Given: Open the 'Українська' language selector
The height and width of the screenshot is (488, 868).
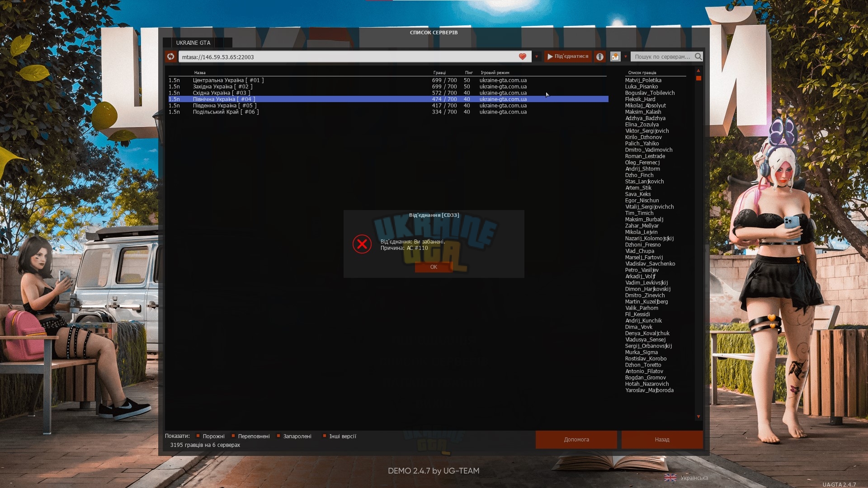Looking at the screenshot, I should (694, 478).
